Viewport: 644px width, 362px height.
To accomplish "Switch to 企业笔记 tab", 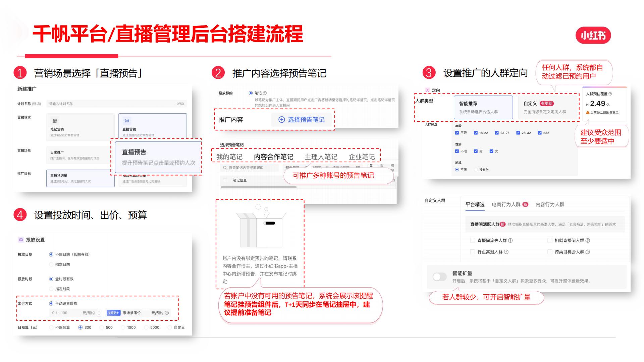I will click(x=362, y=157).
